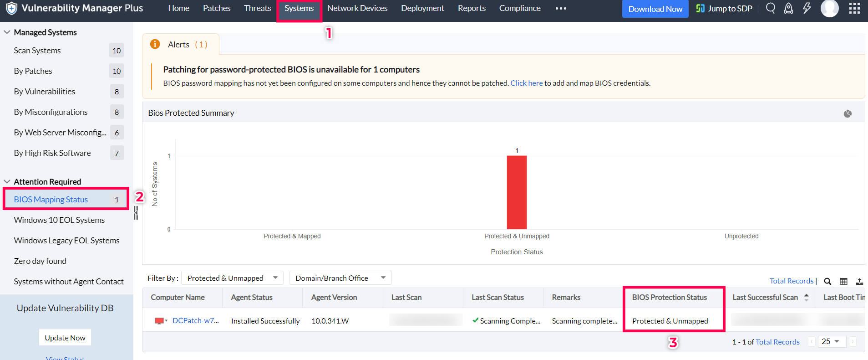Click the red Protected & Unmapped bar
This screenshot has height=360, width=868.
(x=517, y=192)
